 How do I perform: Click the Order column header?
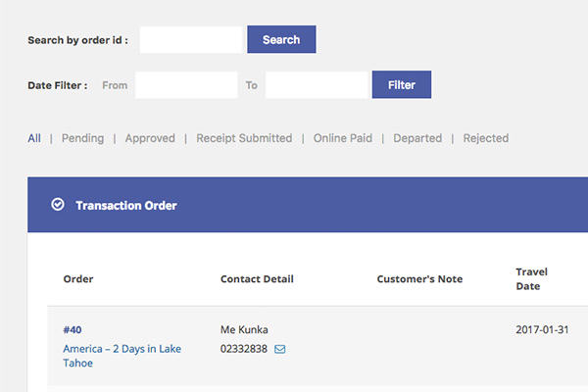pos(78,279)
